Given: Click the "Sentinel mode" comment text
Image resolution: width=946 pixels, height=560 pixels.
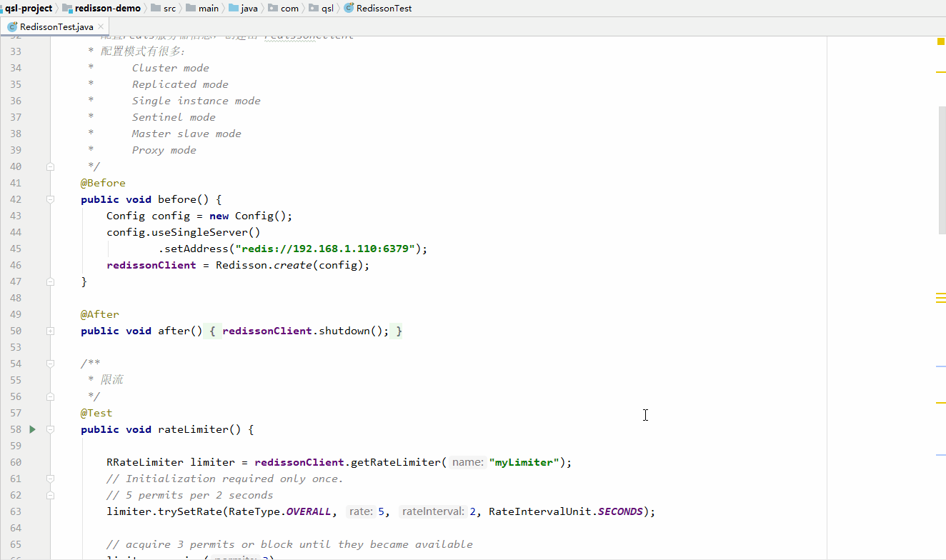Looking at the screenshot, I should point(174,117).
